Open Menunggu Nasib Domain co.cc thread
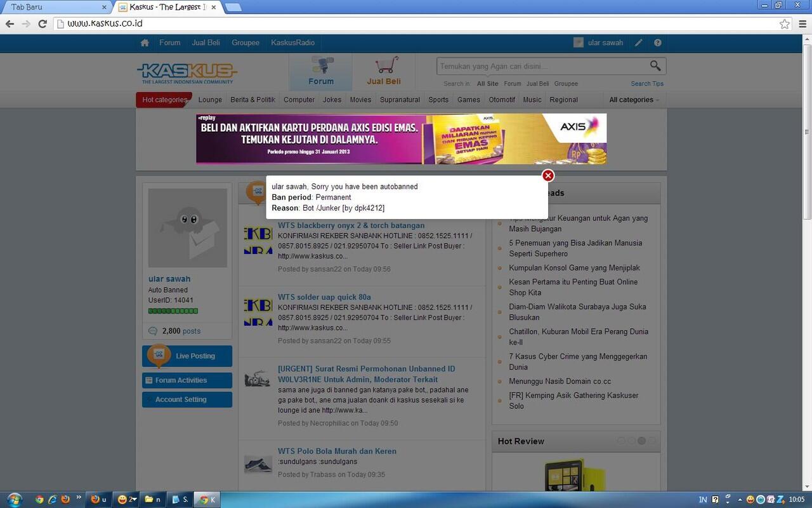Screen dimensions: 812x508 (560, 382)
